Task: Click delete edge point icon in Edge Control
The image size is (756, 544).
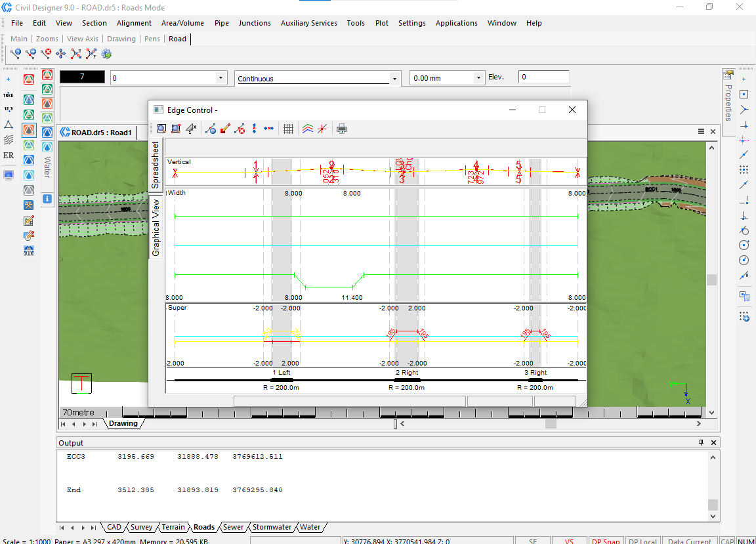Action: click(x=240, y=129)
